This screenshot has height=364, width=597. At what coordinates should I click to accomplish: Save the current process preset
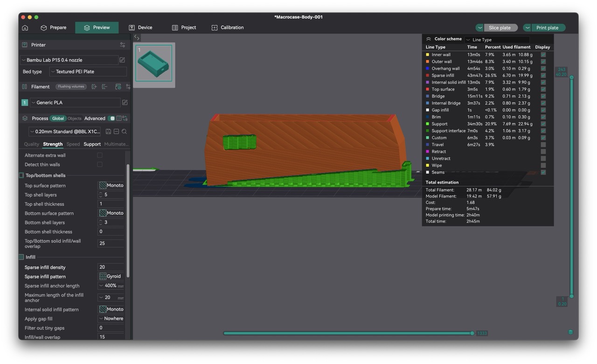point(108,132)
